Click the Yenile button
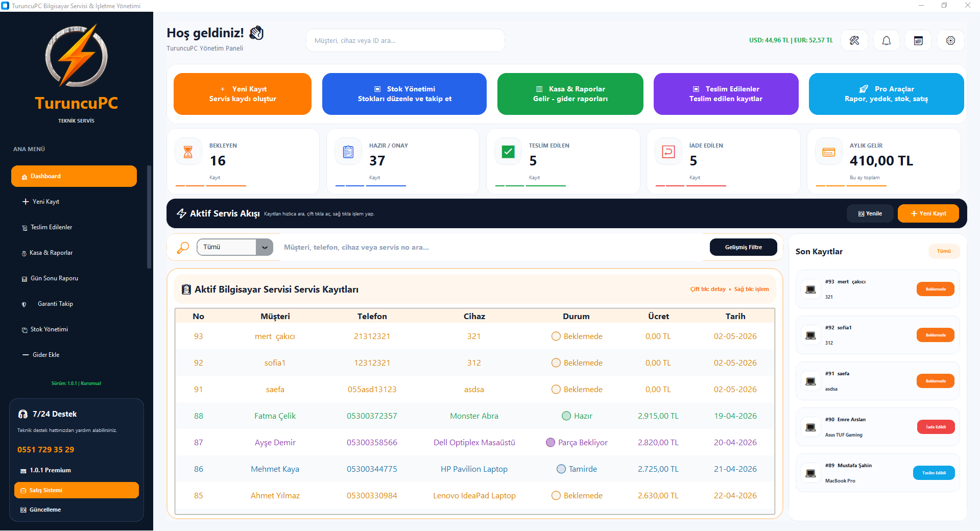This screenshot has width=980, height=531. click(x=870, y=213)
